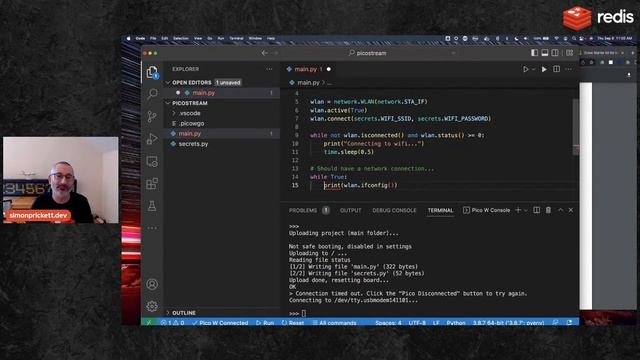The height and width of the screenshot is (360, 640).
Task: Switch to the Output tab
Action: tap(351, 211)
